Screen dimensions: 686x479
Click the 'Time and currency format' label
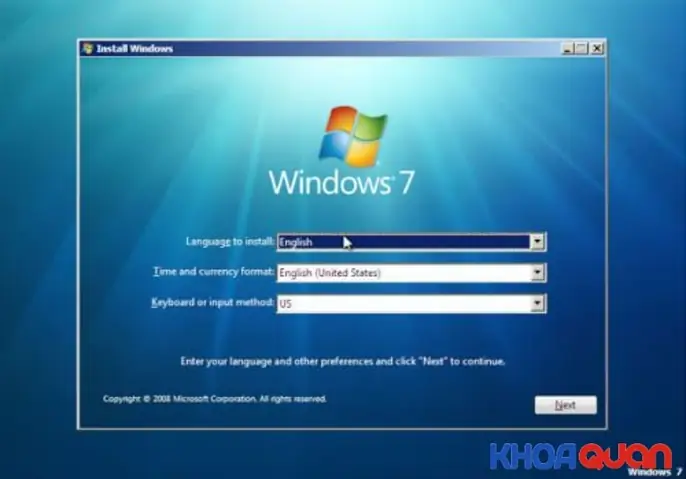[214, 272]
